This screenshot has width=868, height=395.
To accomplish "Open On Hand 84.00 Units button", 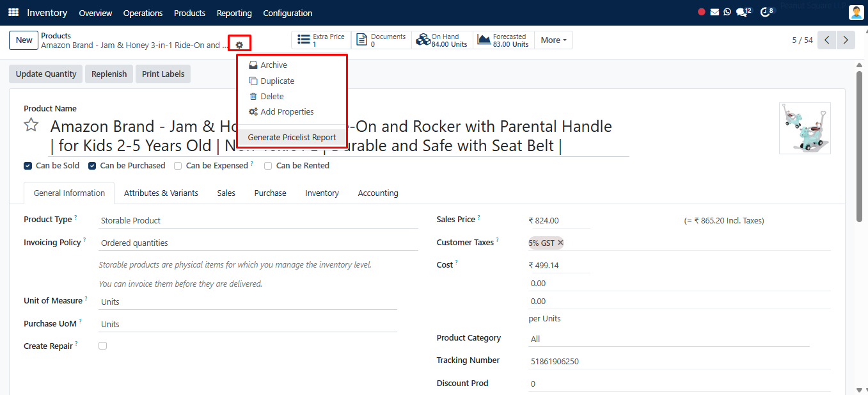I will coord(442,40).
